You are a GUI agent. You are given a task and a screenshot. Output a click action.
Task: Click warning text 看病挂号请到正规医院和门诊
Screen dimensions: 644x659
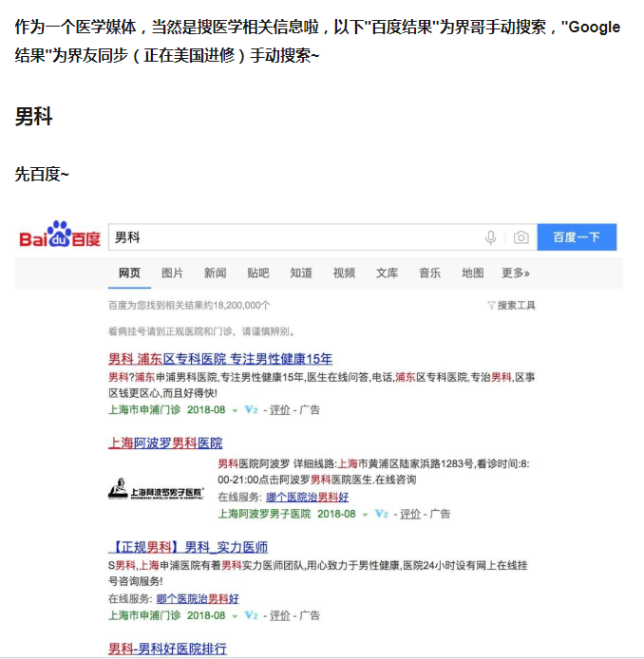170,331
